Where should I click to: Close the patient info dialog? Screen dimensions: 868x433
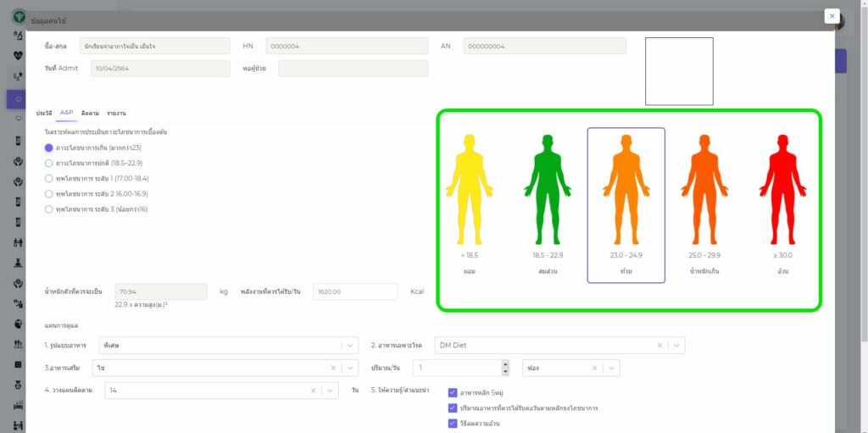coord(832,16)
